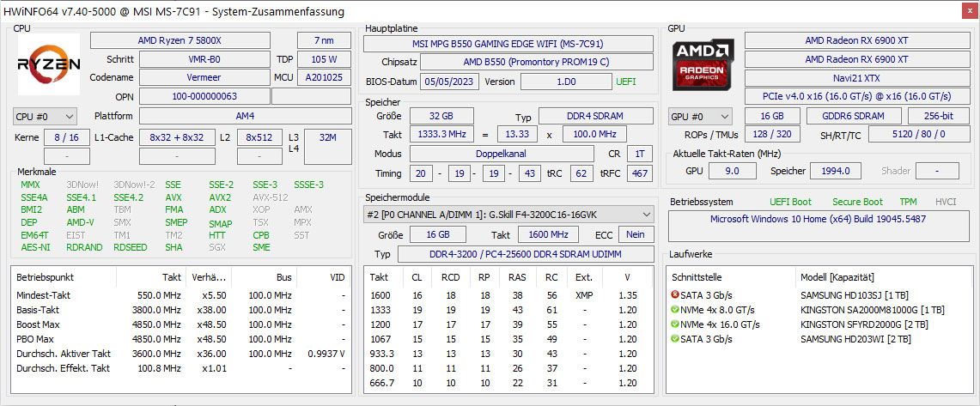The width and height of the screenshot is (980, 406).
Task: Click the BIOS Version 1.D0 field
Action: 566,82
